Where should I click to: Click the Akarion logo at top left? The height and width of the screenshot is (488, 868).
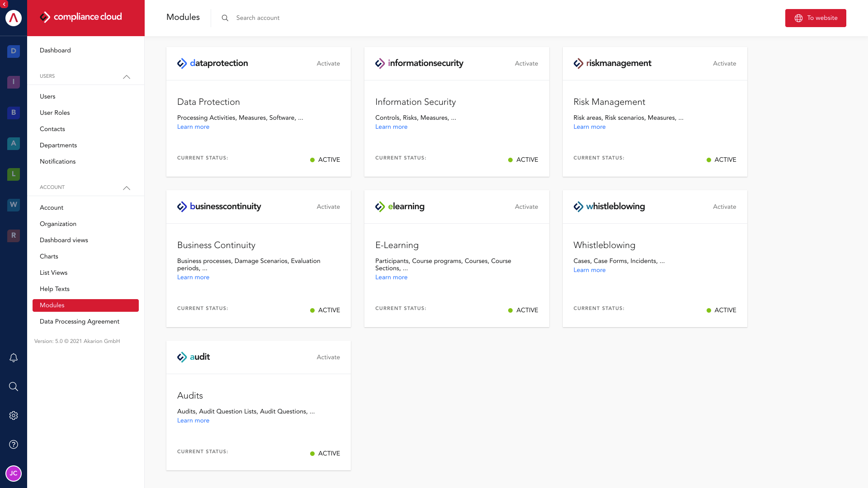click(14, 18)
